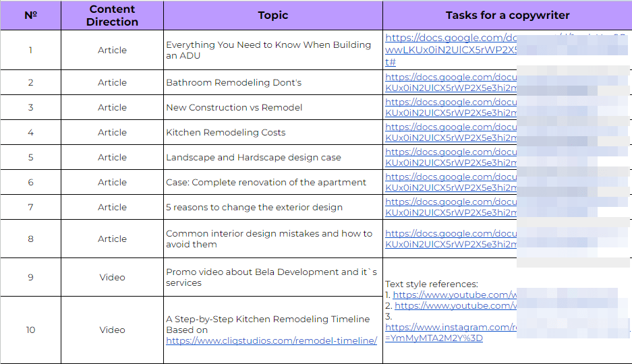The image size is (632, 364).
Task: Select the "Article" cell in row 8
Action: (x=113, y=239)
